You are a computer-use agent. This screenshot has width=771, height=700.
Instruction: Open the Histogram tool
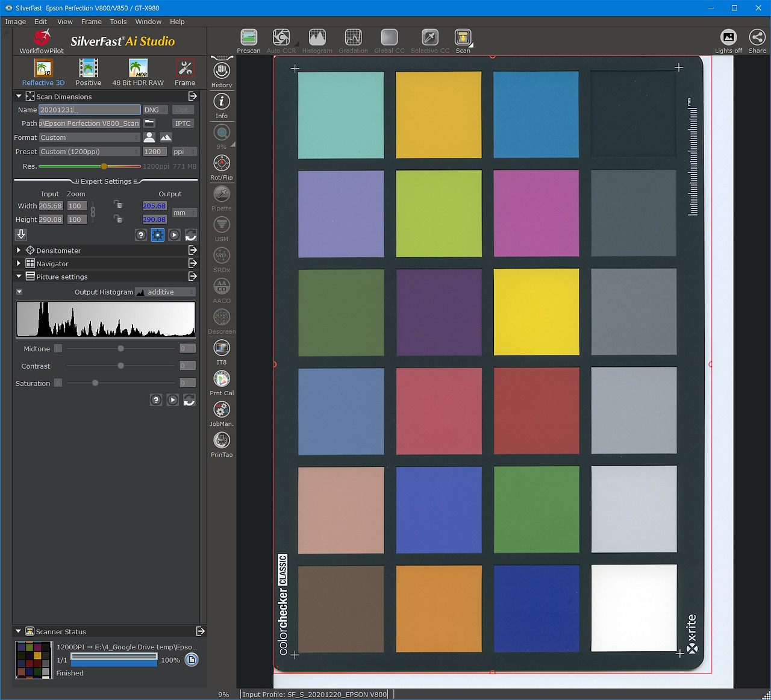[317, 37]
